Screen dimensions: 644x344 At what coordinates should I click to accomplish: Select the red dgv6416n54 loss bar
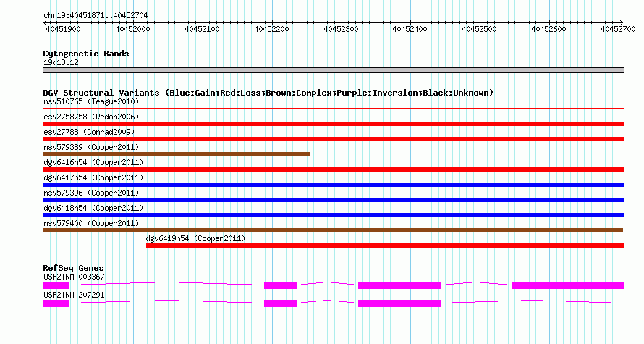[333, 169]
